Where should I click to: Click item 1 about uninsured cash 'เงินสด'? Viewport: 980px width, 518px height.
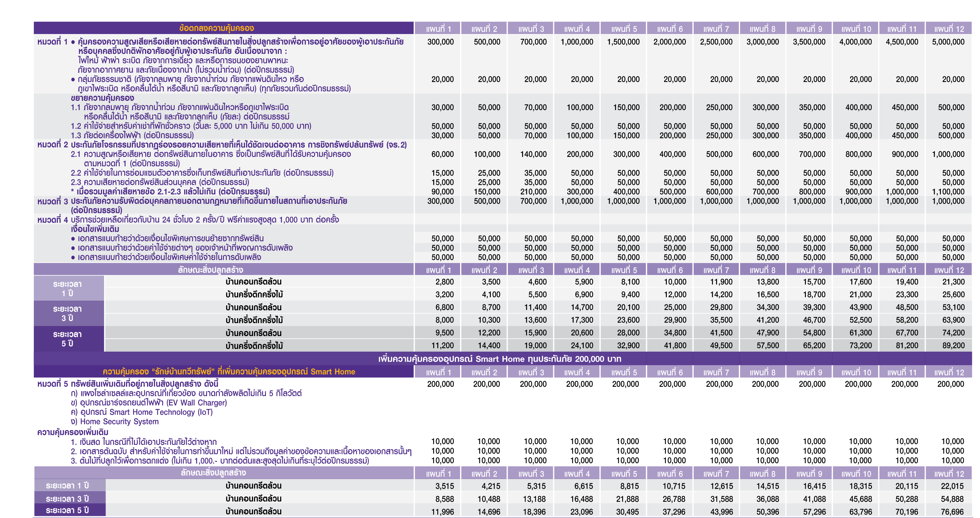(144, 442)
